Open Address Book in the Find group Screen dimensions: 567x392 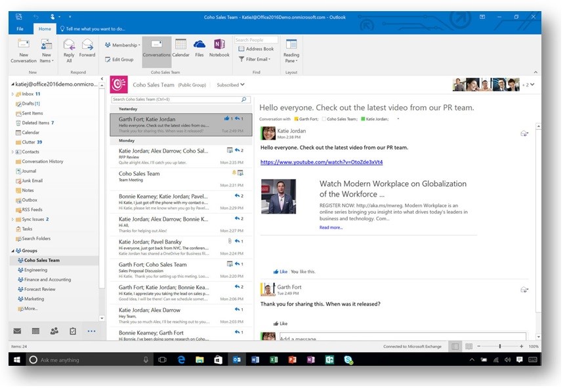click(x=256, y=49)
